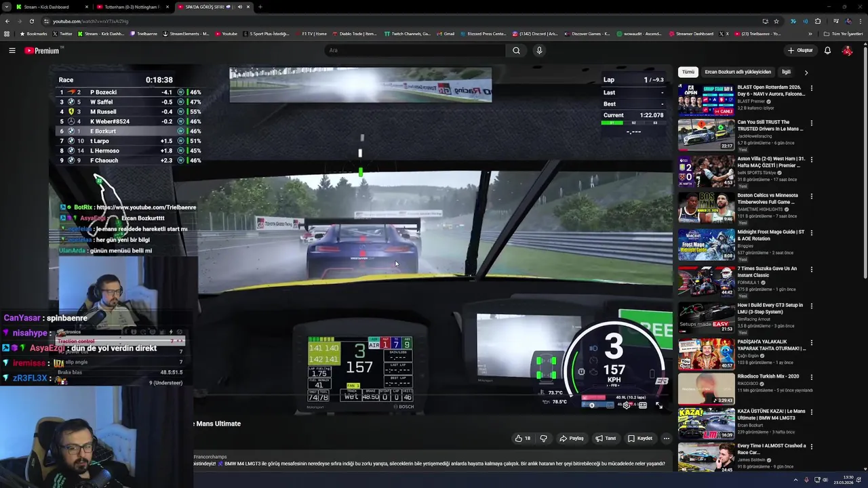Bookmark this page with the star icon
The width and height of the screenshot is (868, 488).
click(776, 21)
